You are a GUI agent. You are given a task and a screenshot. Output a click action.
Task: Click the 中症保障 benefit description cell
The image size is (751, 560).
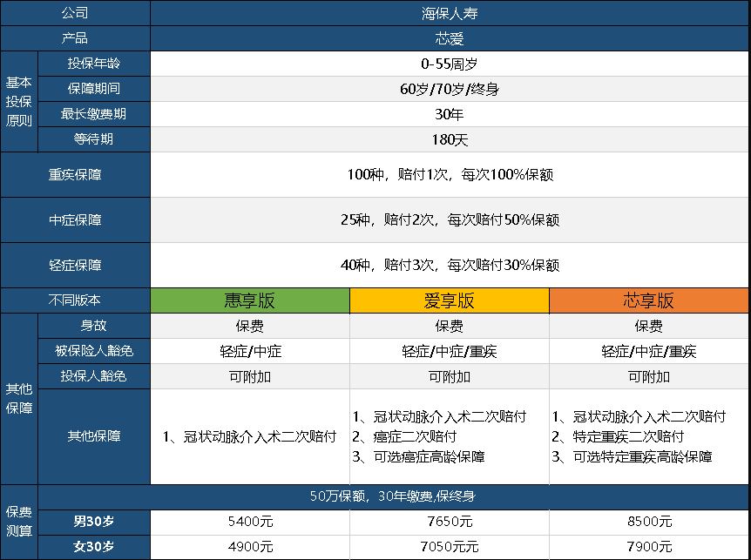point(450,219)
